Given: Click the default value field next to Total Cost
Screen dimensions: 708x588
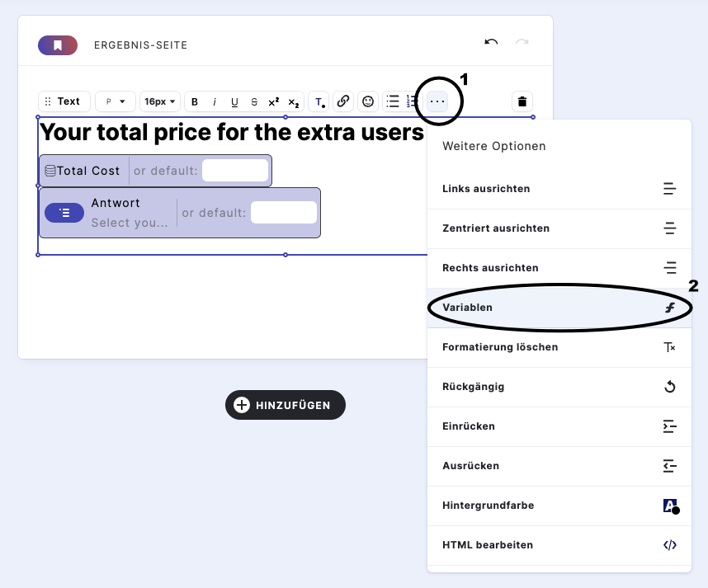Looking at the screenshot, I should click(x=235, y=170).
